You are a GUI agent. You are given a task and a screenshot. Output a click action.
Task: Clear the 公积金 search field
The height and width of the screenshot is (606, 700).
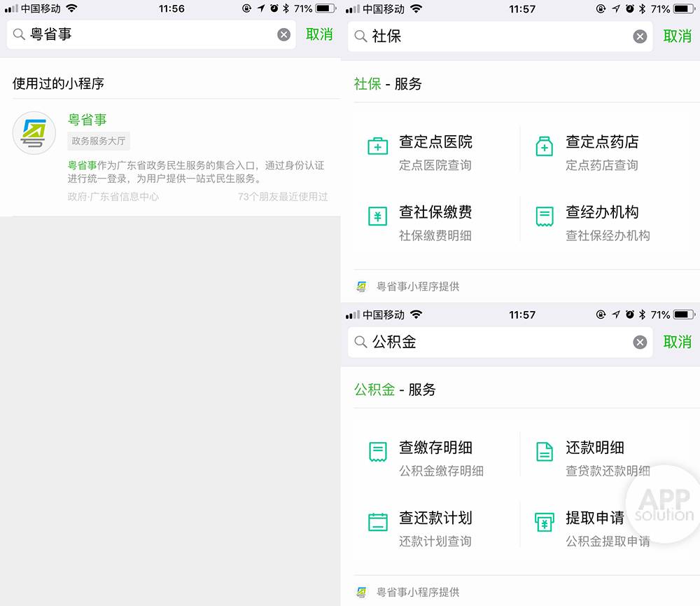click(x=640, y=343)
